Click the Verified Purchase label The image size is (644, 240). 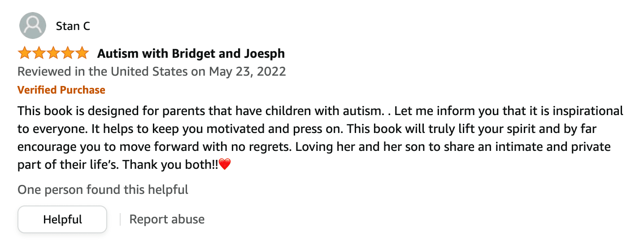click(61, 90)
